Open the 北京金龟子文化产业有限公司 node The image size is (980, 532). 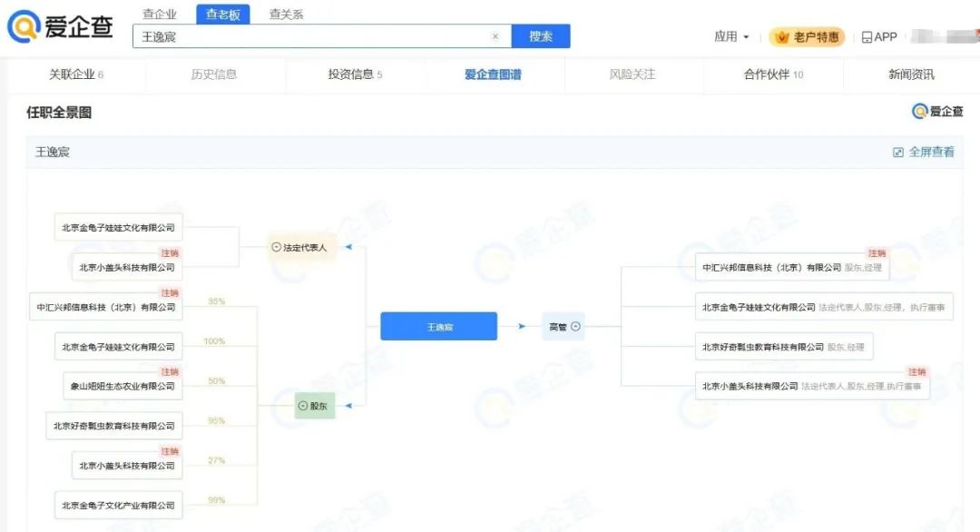click(x=118, y=505)
